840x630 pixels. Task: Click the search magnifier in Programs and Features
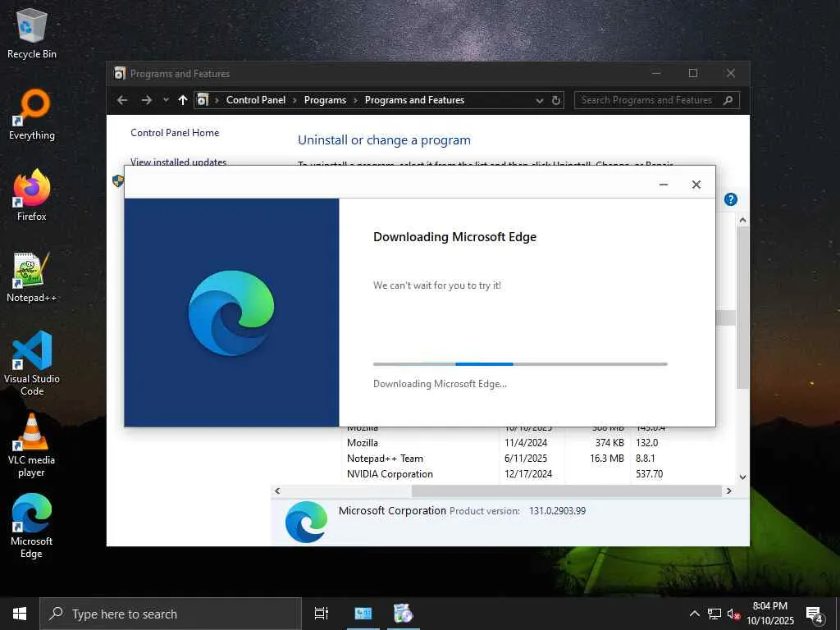(x=728, y=100)
